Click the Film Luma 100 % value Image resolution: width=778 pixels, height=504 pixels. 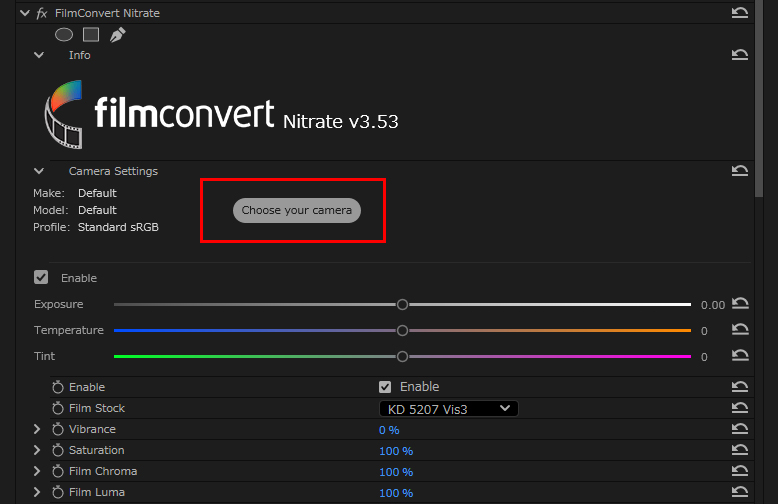coord(396,493)
